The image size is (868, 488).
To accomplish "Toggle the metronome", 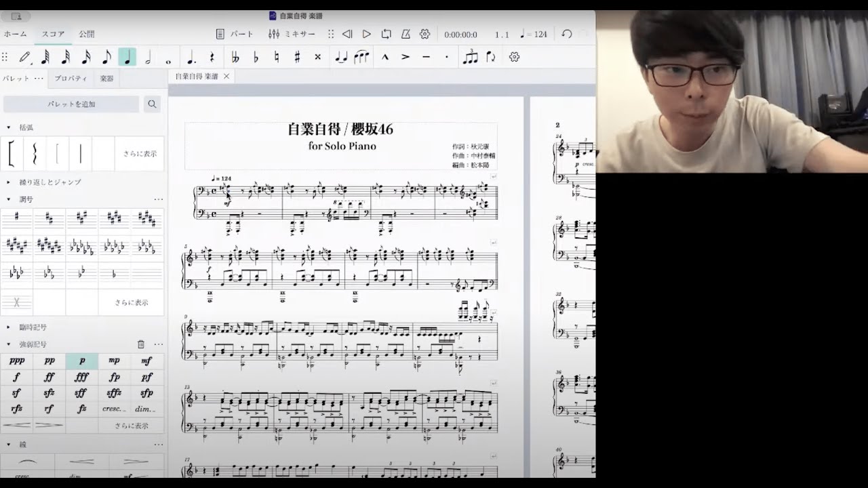I will (x=406, y=34).
